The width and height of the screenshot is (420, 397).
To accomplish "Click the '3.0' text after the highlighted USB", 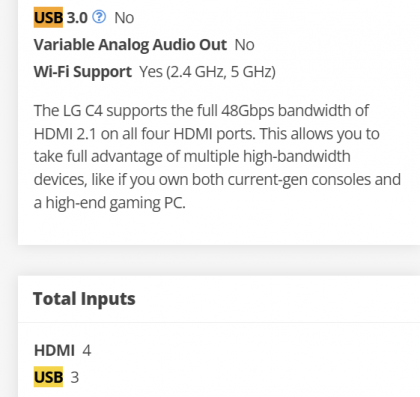I will [77, 18].
